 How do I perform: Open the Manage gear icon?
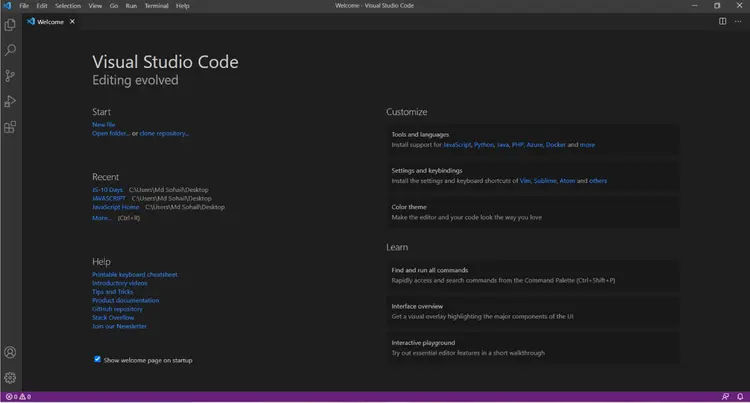(10, 378)
